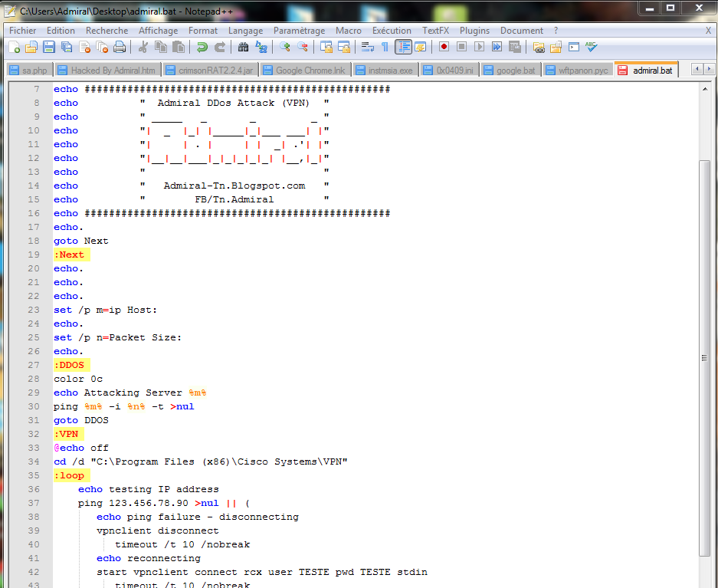The width and height of the screenshot is (718, 588).
Task: Click the user-defined language icon
Action: (421, 48)
